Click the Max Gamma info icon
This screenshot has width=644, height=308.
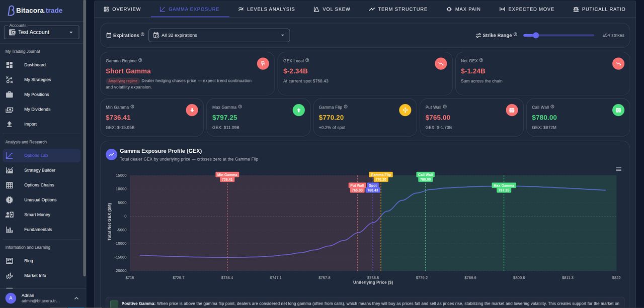(240, 107)
